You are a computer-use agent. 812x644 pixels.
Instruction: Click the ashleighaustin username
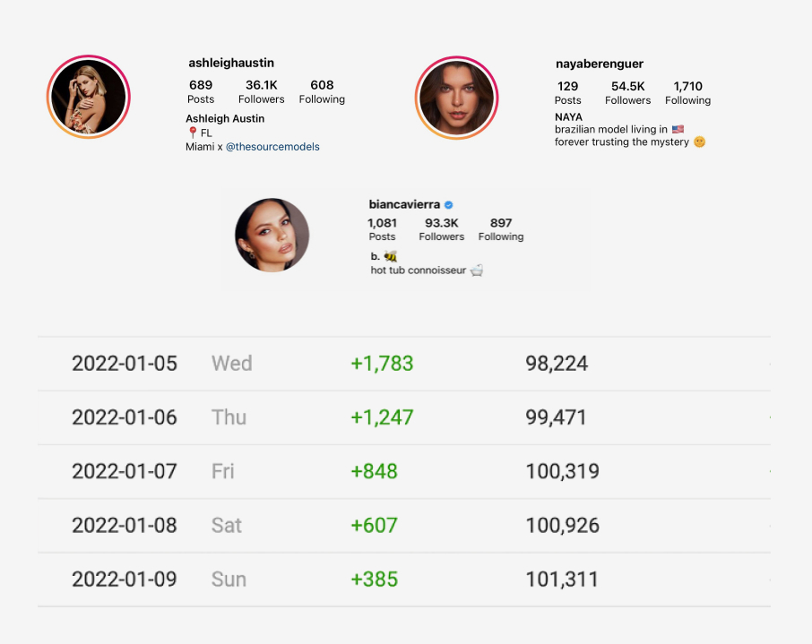tap(231, 63)
